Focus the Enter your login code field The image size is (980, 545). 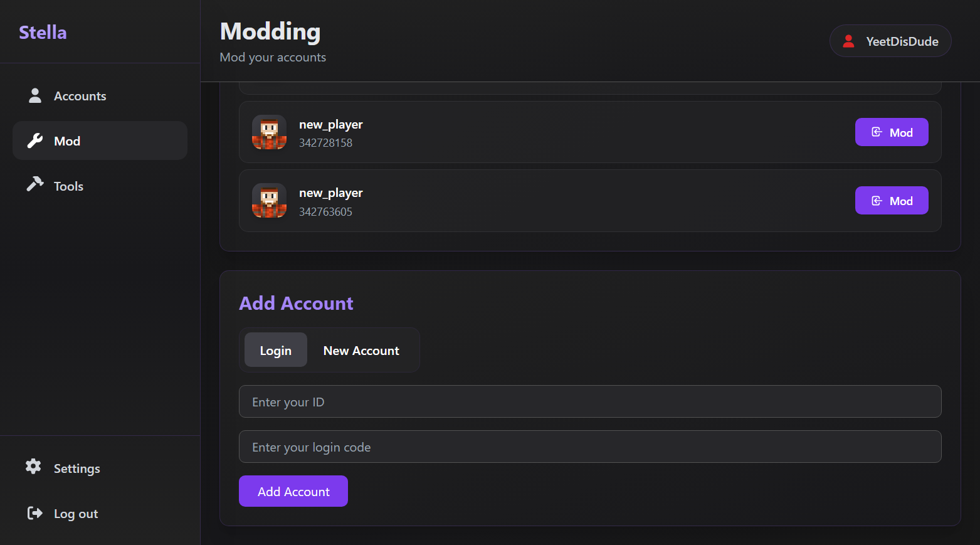point(589,447)
